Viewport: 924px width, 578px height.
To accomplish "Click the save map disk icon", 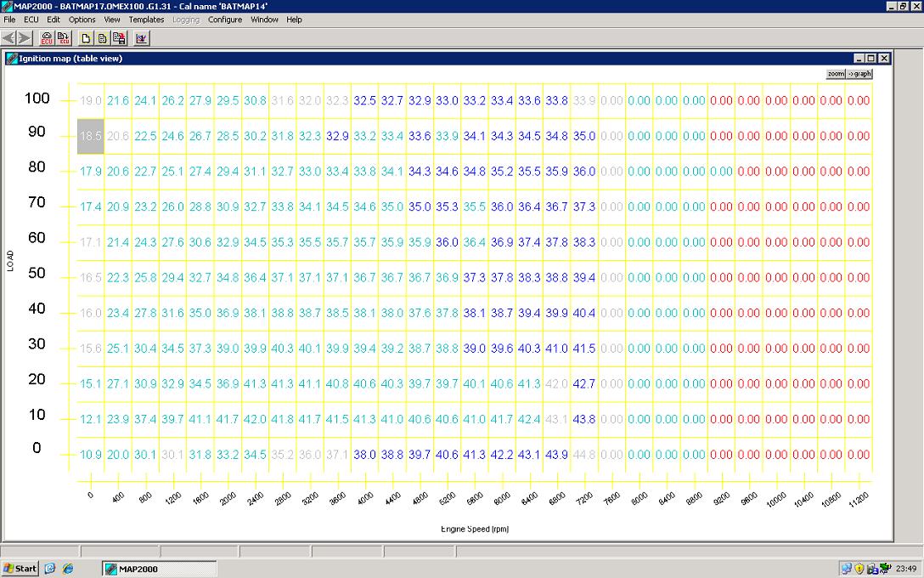I will click(119, 38).
